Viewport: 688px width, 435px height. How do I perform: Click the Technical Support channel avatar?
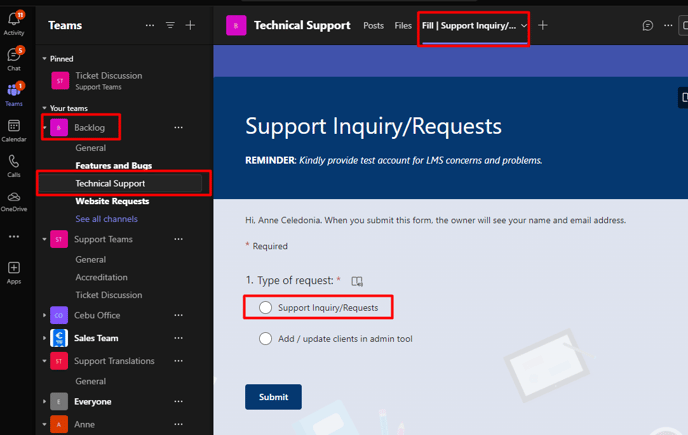[x=236, y=25]
